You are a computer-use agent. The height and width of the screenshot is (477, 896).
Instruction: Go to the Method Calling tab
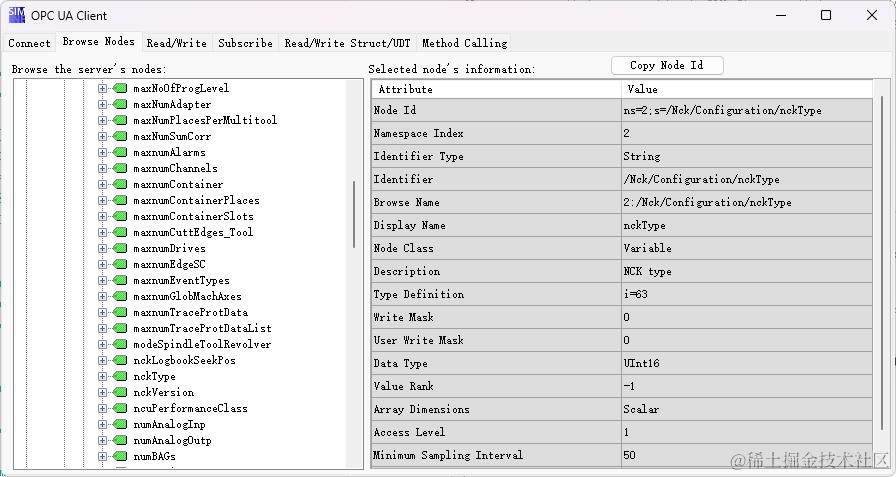[x=464, y=43]
